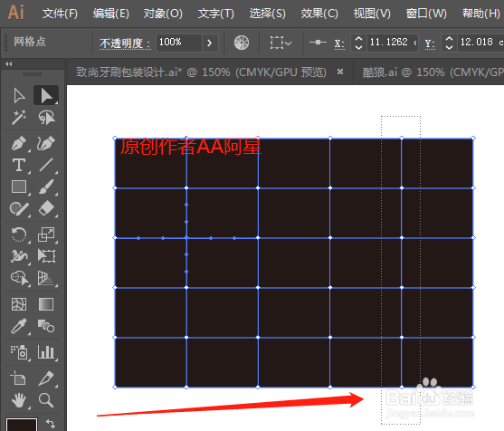The height and width of the screenshot is (431, 504).
Task: Click the X value stepper arrows
Action: (358, 43)
